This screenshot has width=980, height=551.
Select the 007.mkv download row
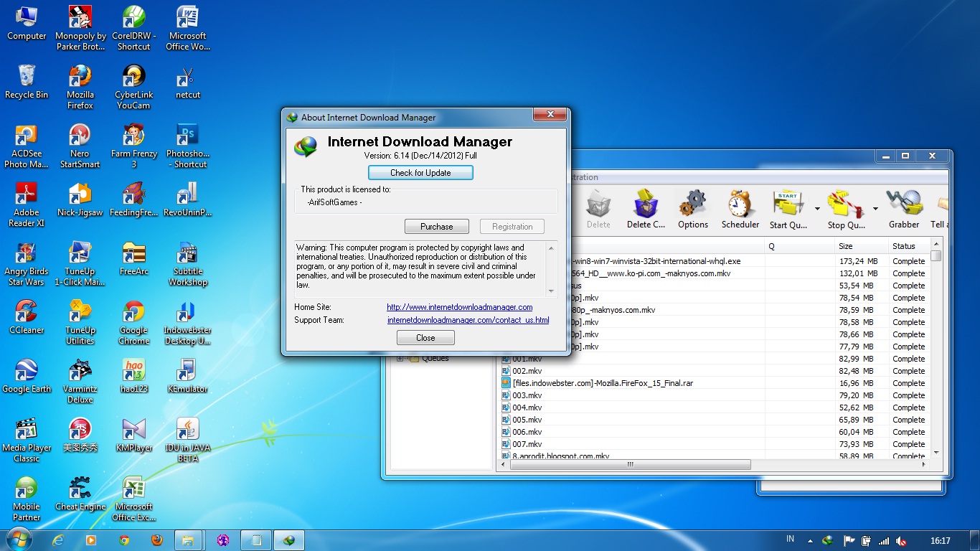(x=714, y=444)
